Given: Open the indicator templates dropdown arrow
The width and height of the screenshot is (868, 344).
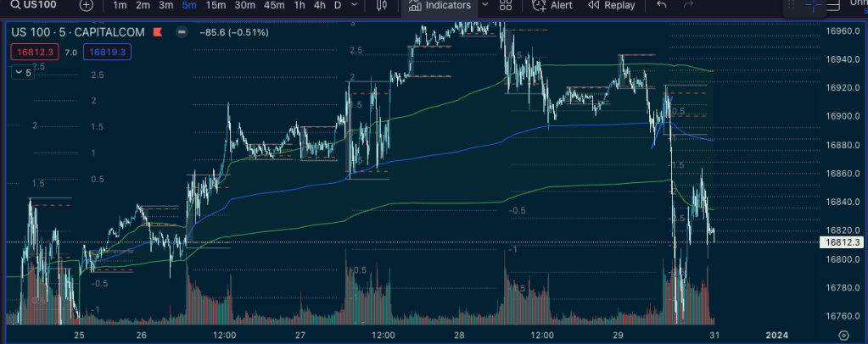Looking at the screenshot, I should (x=484, y=5).
